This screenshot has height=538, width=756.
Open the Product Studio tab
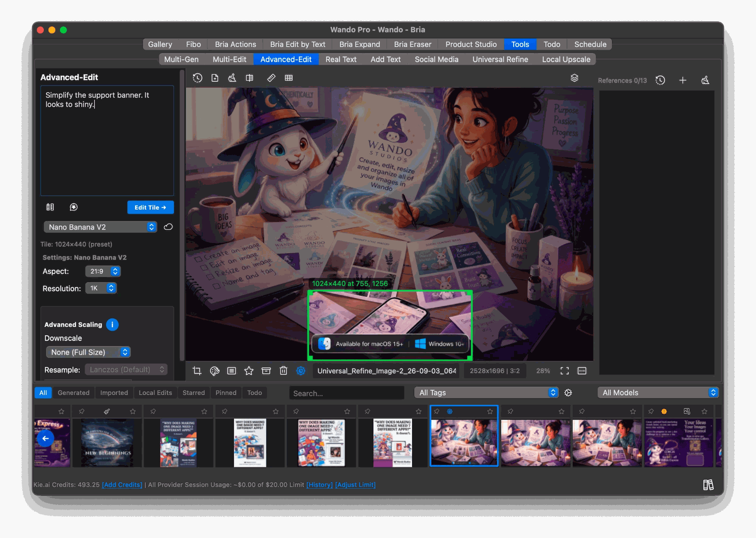[471, 44]
